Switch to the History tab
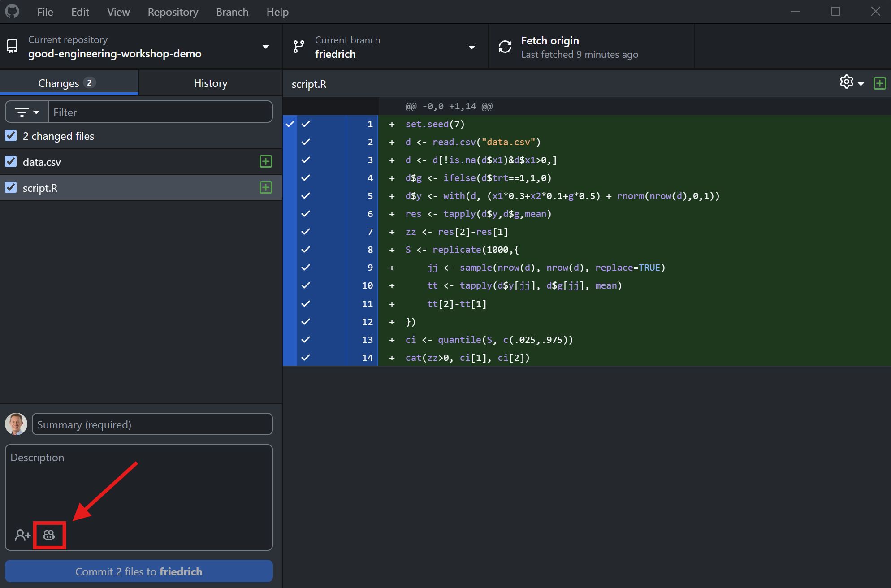The width and height of the screenshot is (891, 588). coord(210,83)
